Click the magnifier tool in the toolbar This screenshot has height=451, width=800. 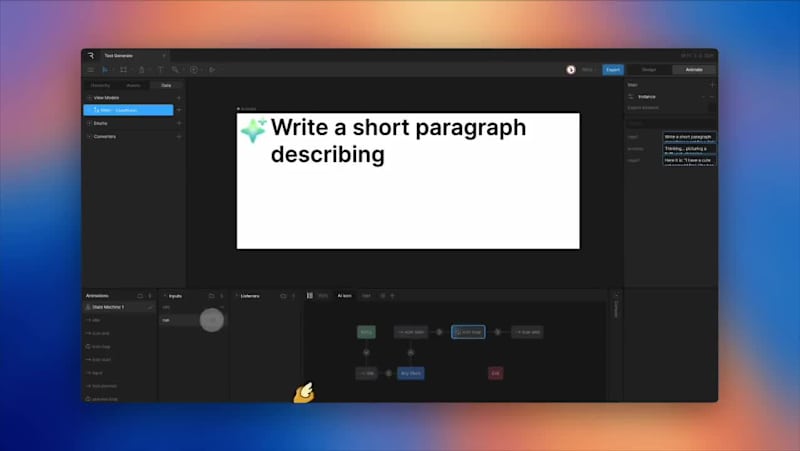pos(175,69)
